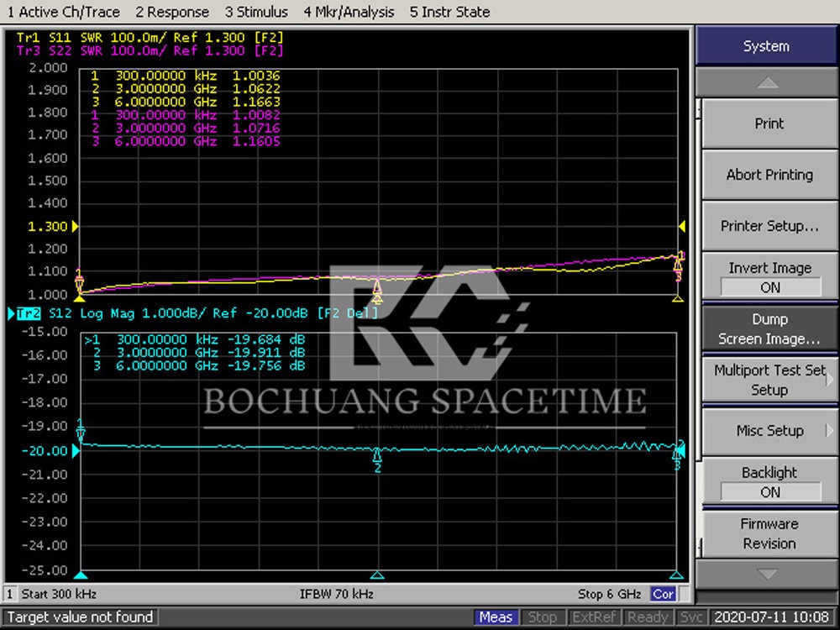
Task: Click the cyan center stimulus triangle on bottom axis
Action: click(x=378, y=575)
